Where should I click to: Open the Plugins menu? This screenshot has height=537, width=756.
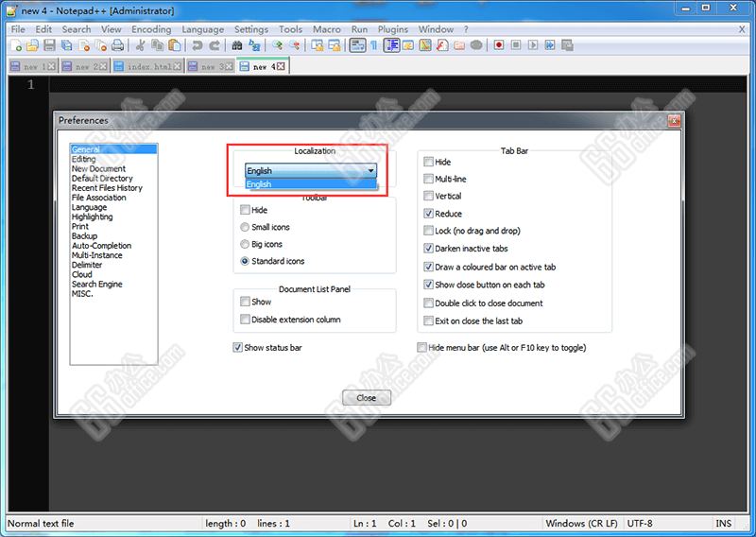coord(392,29)
